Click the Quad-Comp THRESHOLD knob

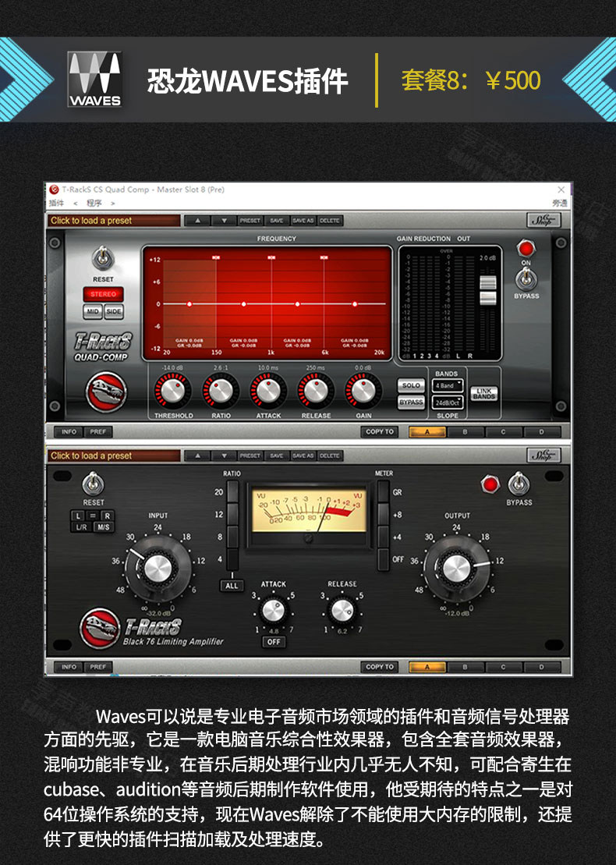pos(172,391)
